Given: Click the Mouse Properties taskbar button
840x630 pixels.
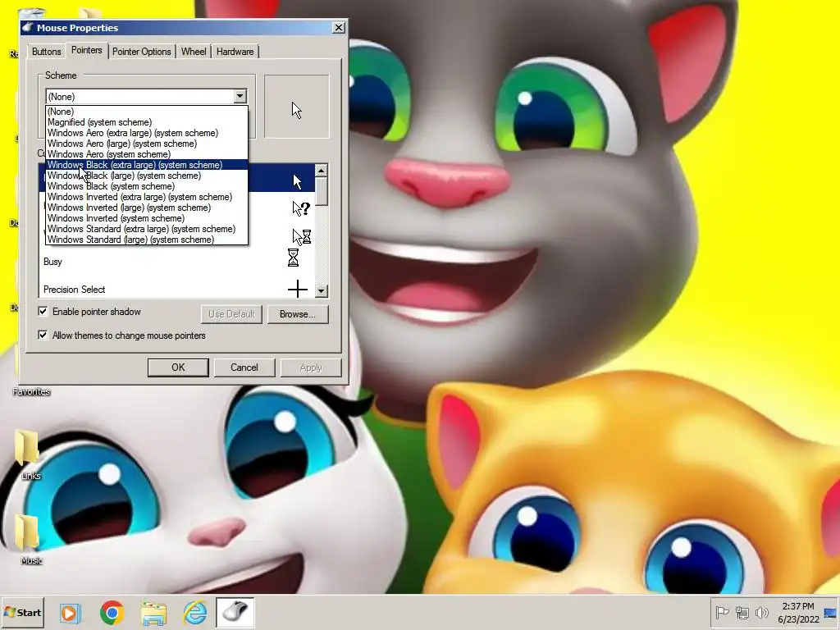Looking at the screenshot, I should [235, 612].
